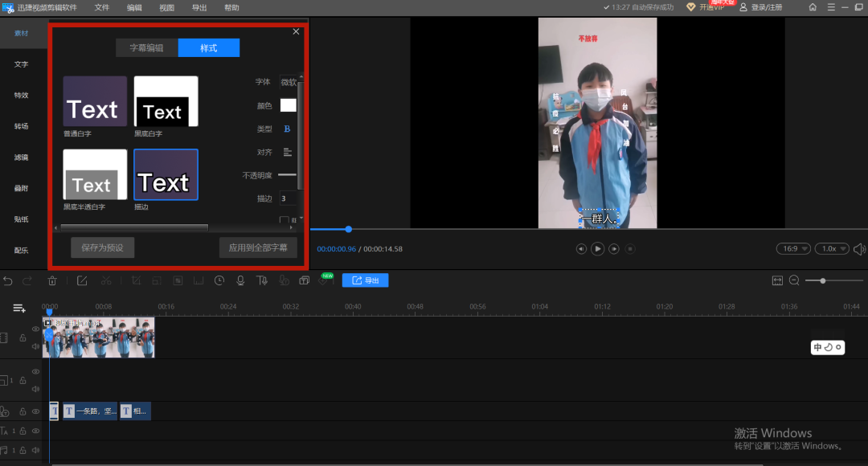Click the 开通VIP button
Screen dimensions: 868x466
(706, 7)
